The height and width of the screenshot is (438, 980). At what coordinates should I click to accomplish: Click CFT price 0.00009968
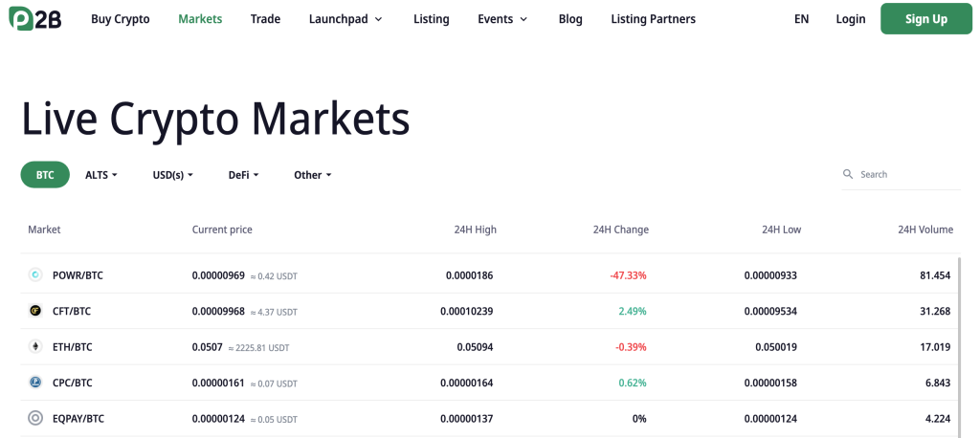(x=218, y=311)
